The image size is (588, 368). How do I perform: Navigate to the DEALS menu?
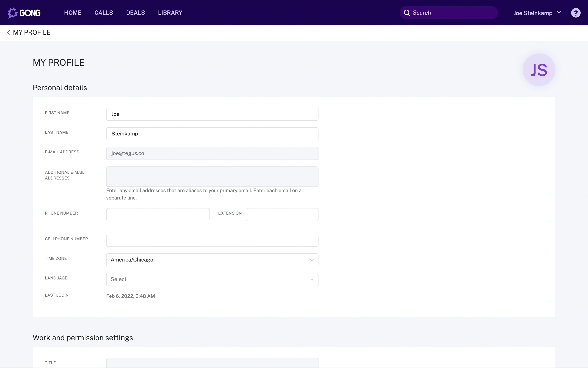135,13
